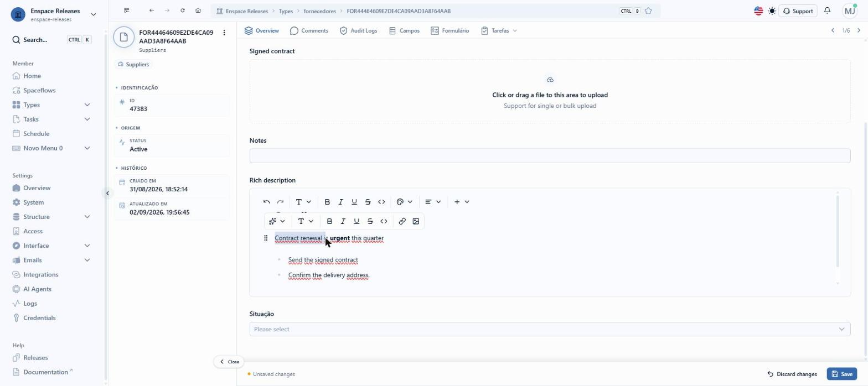
Task: Apply strikethrough in the main editor toolbar
Action: (x=368, y=202)
